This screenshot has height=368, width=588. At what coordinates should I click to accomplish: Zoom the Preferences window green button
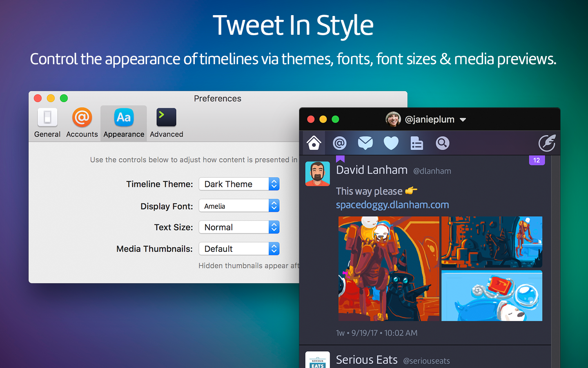click(x=64, y=98)
